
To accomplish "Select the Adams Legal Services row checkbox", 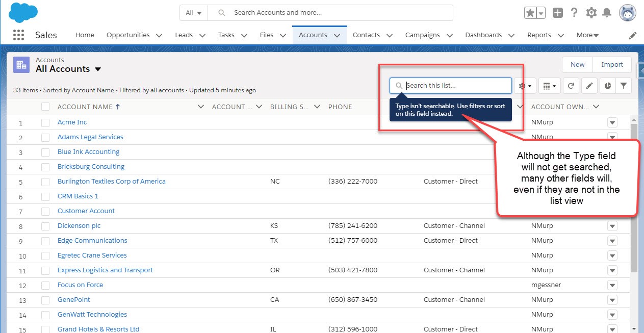I will pyautogui.click(x=45, y=137).
